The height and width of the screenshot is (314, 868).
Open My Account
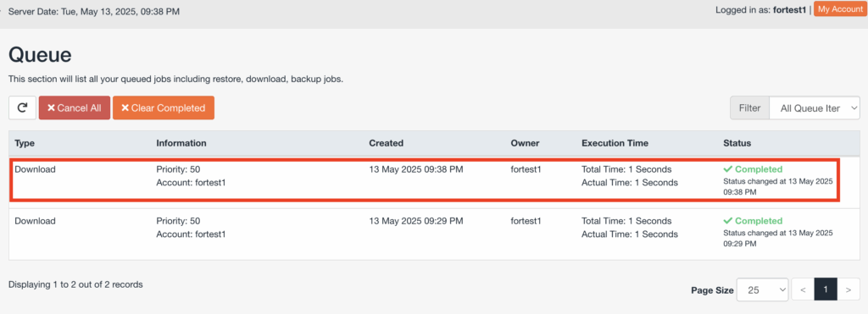tap(840, 9)
